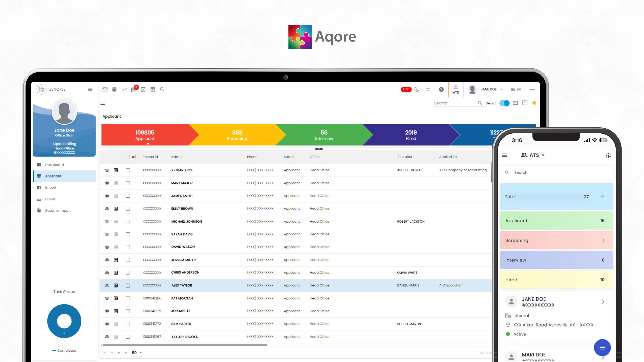This screenshot has width=644, height=362.
Task: Click the Task Status donut chart
Action: 64,321
